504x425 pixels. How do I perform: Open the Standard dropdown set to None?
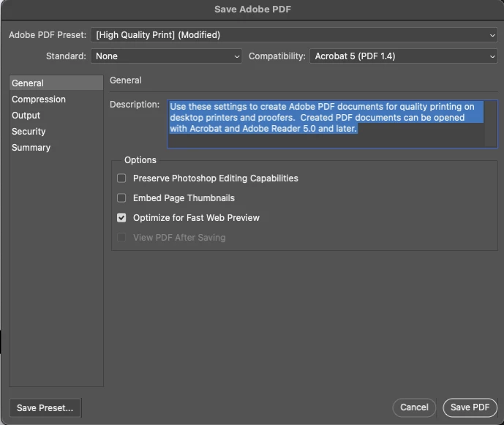coord(166,56)
